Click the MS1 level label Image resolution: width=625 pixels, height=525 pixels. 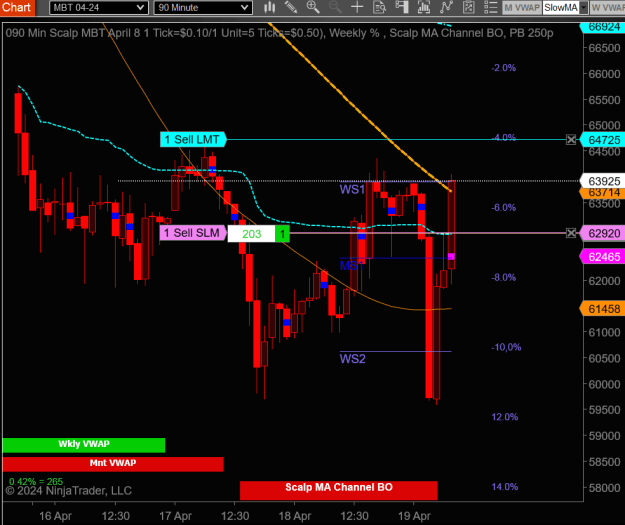point(352,265)
